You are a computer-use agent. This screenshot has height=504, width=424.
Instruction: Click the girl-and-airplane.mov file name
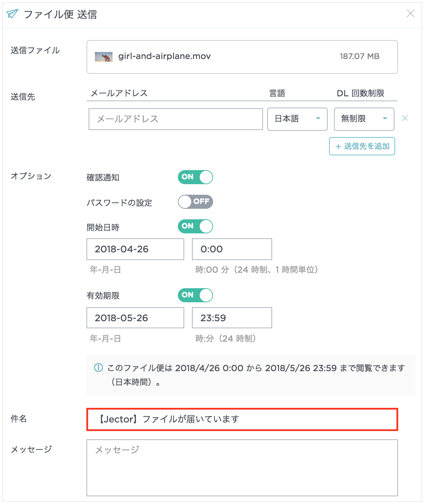(x=165, y=56)
